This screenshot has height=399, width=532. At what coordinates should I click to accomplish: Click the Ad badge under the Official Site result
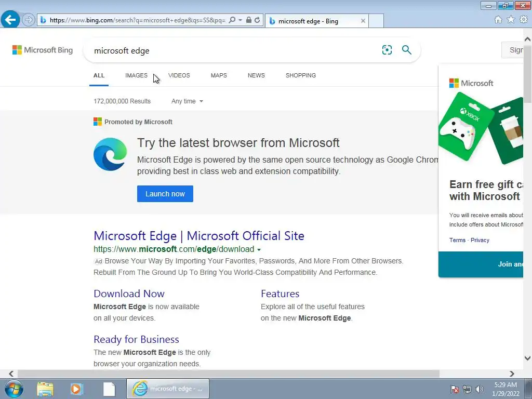pos(98,261)
